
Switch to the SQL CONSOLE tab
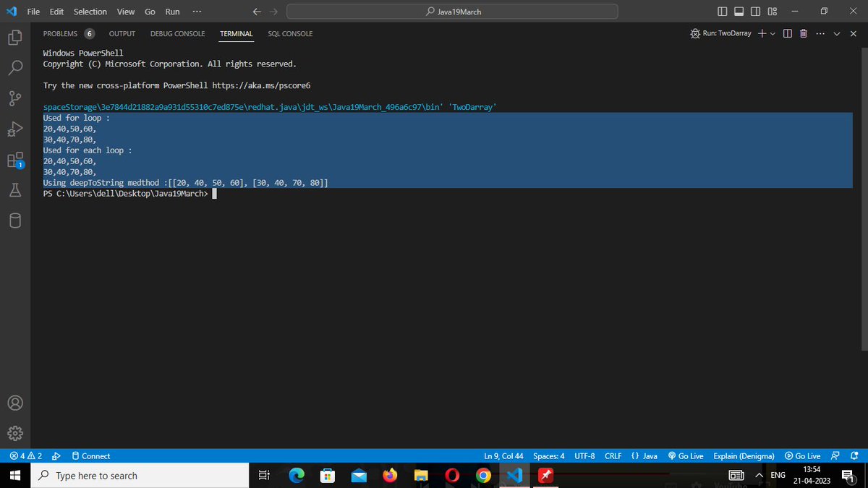click(x=290, y=34)
